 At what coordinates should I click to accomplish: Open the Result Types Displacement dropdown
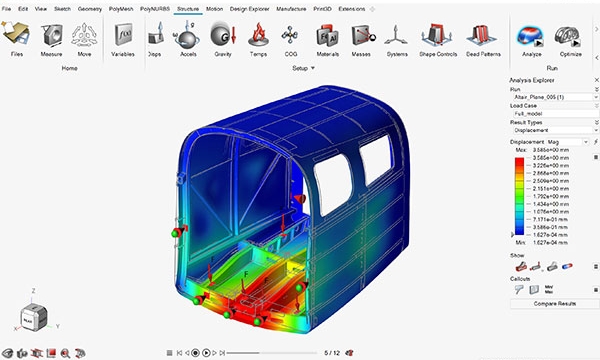(x=554, y=130)
